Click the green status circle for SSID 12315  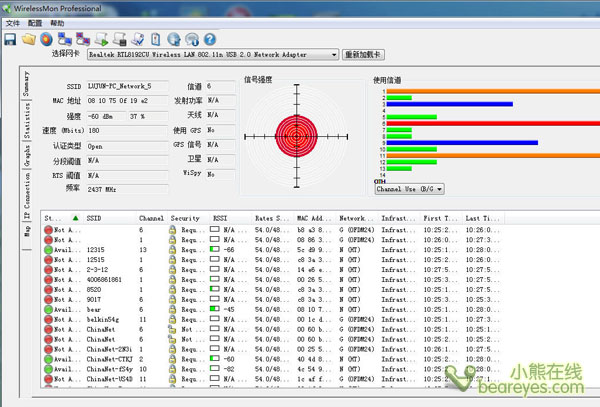coord(48,250)
